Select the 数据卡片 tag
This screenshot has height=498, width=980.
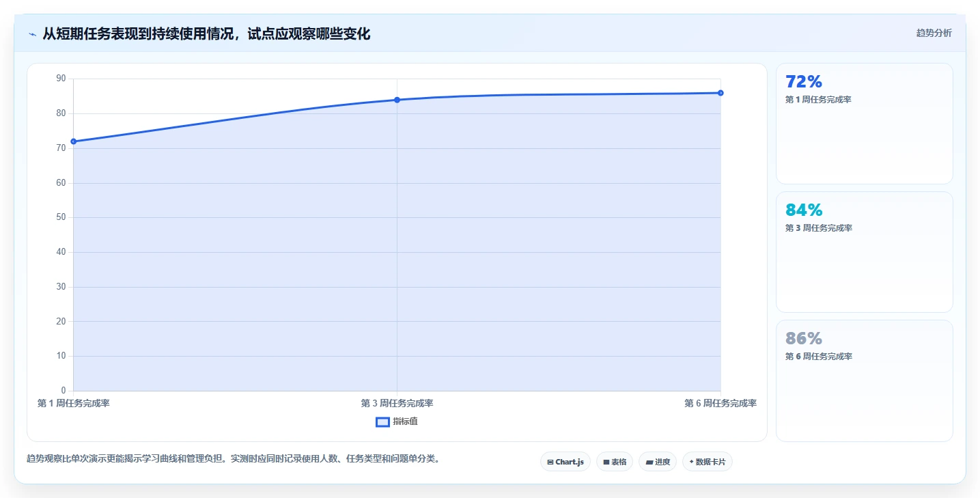707,462
